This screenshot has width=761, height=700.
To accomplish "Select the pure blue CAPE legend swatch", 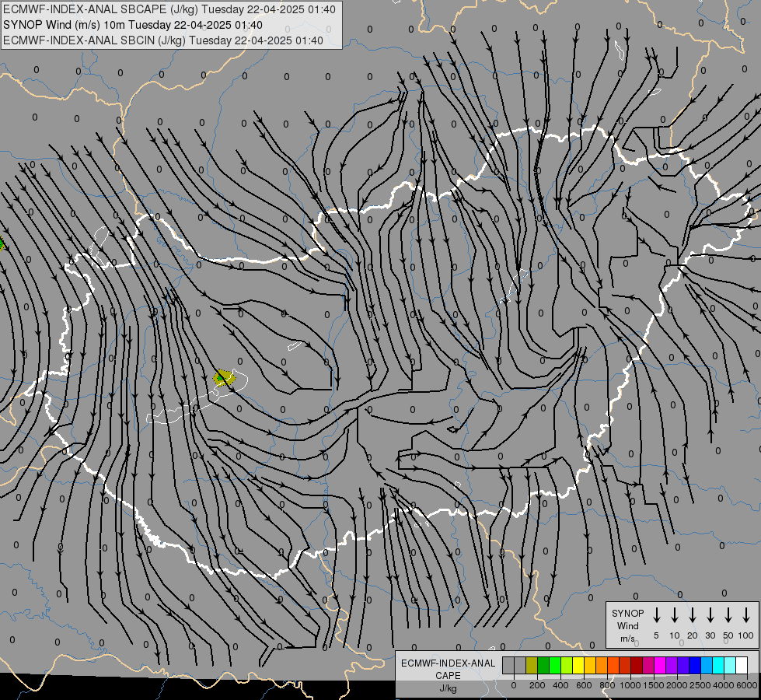I will pos(694,665).
